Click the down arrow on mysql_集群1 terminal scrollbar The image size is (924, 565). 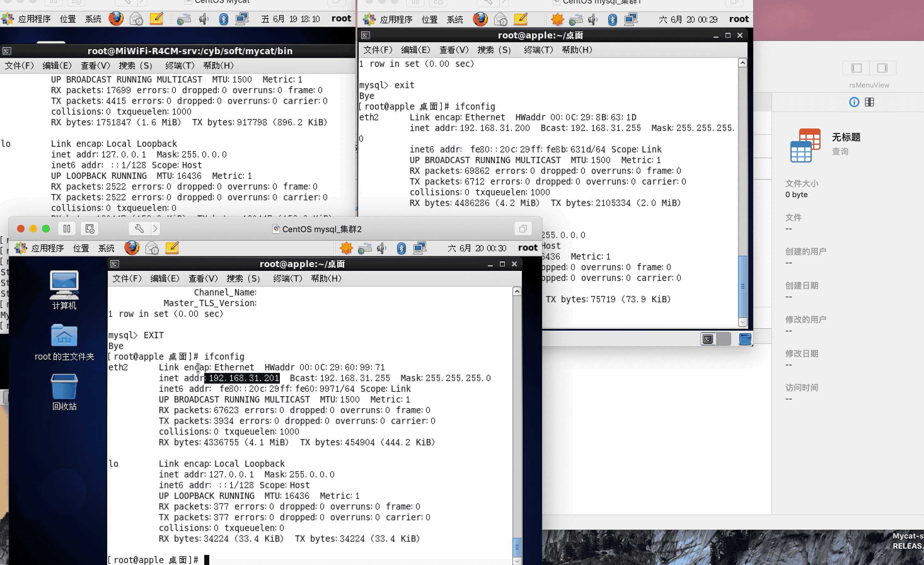coord(742,322)
